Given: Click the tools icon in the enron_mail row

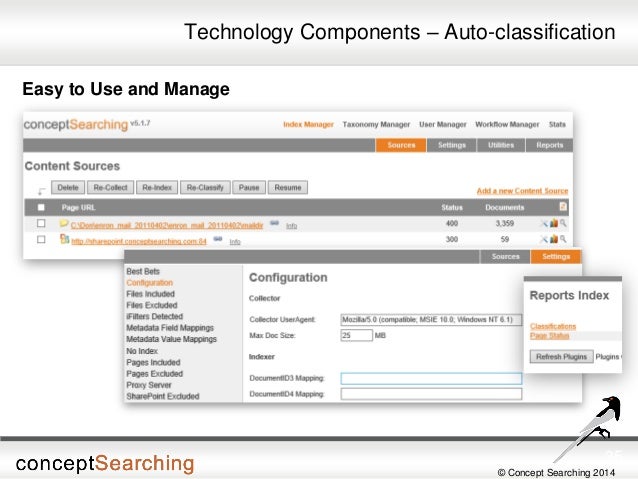Looking at the screenshot, I should coord(544,223).
